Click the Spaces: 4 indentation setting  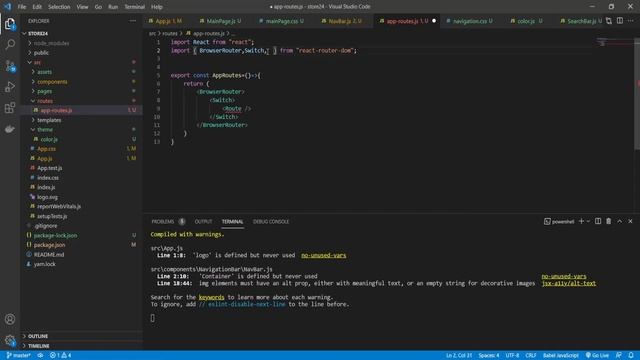point(489,356)
